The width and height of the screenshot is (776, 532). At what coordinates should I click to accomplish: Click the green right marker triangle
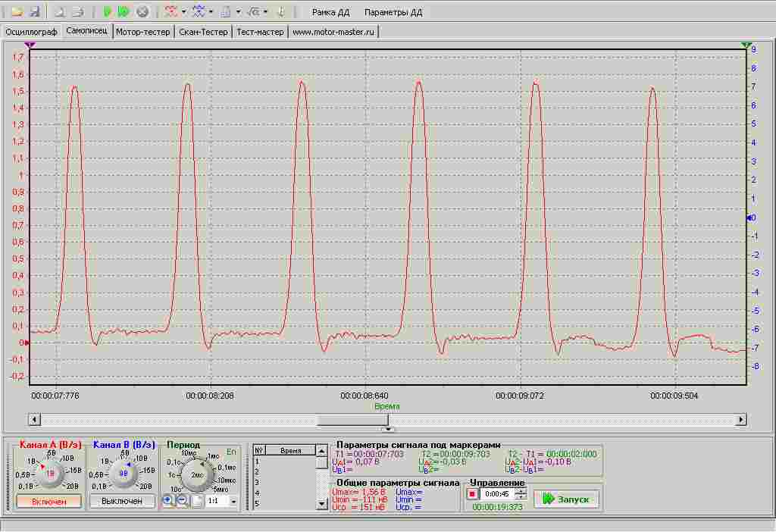click(746, 45)
